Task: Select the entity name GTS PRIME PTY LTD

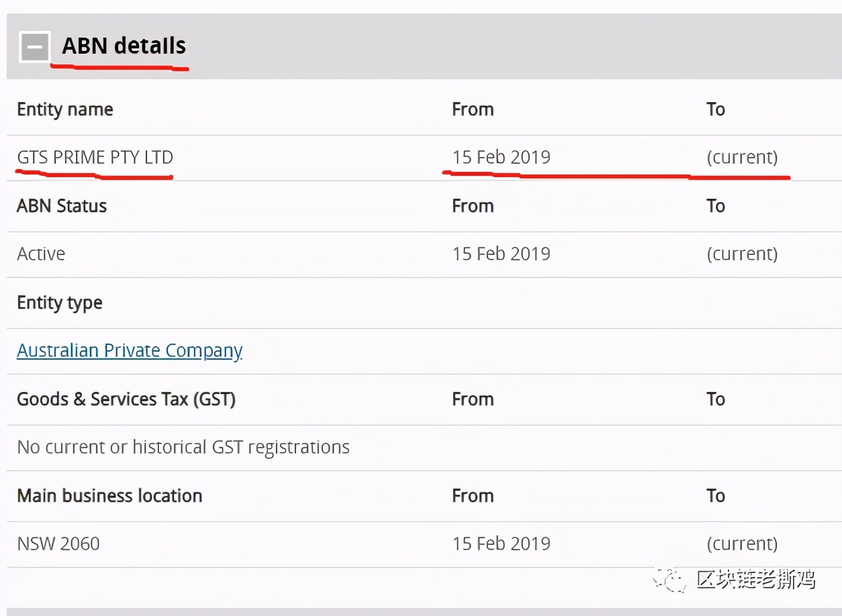Action: (x=95, y=158)
